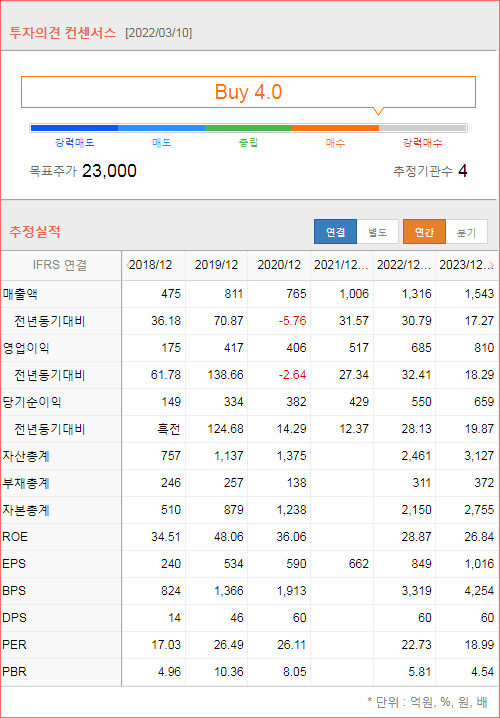Click 강력매수 gray segment of rating bar
Image resolution: width=500 pixels, height=718 pixels.
[423, 128]
